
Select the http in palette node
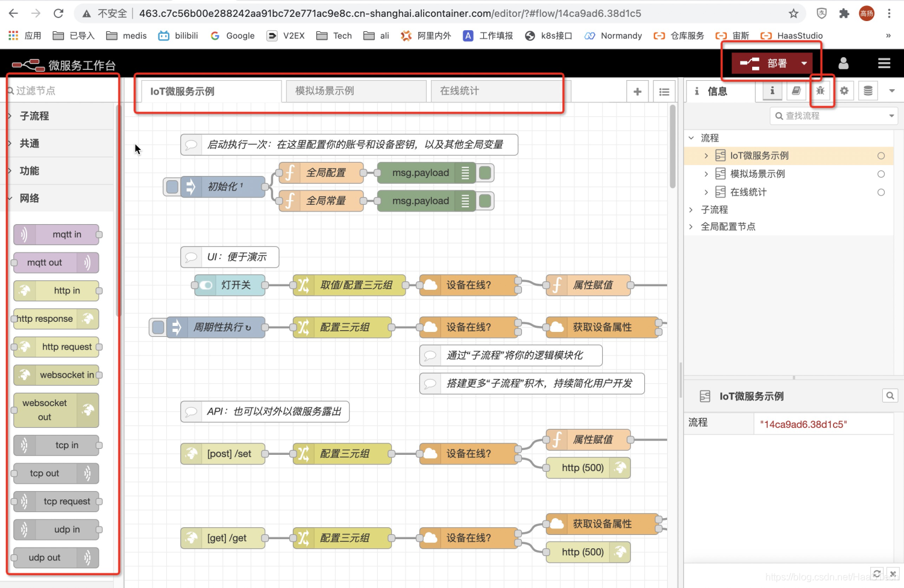[57, 291]
